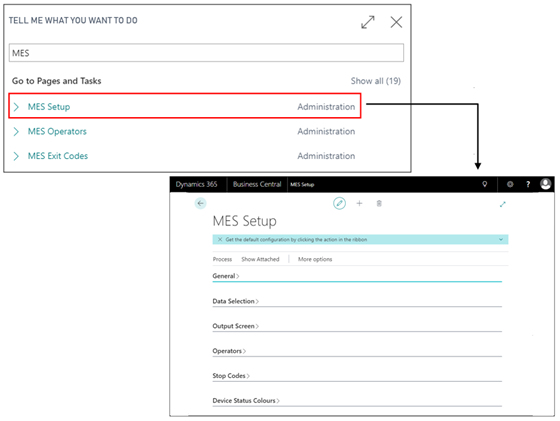The image size is (560, 421).
Task: Click the plus new record icon
Action: 359,203
